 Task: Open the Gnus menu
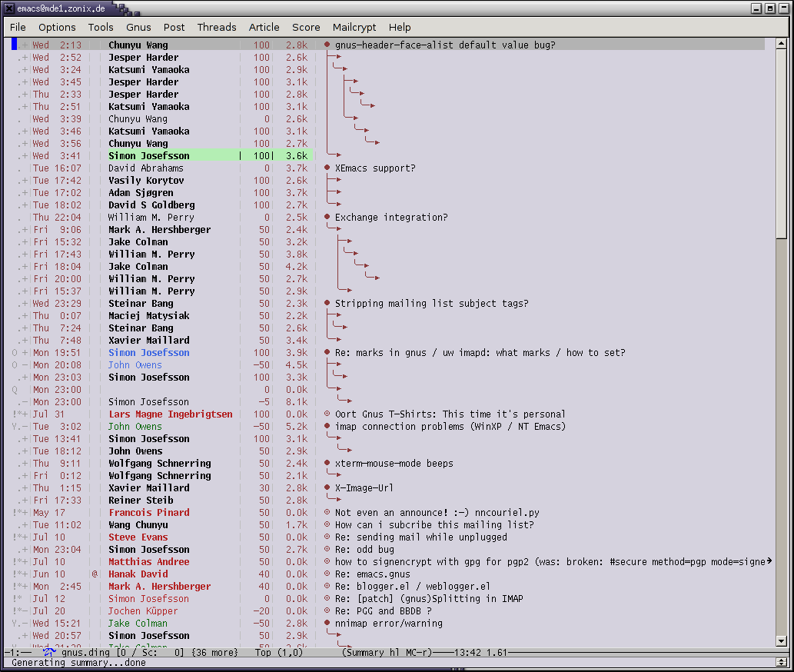click(x=138, y=28)
